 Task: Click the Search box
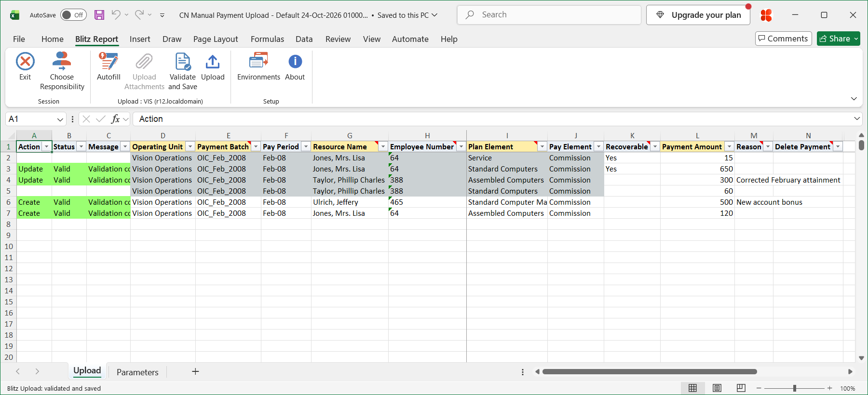549,15
